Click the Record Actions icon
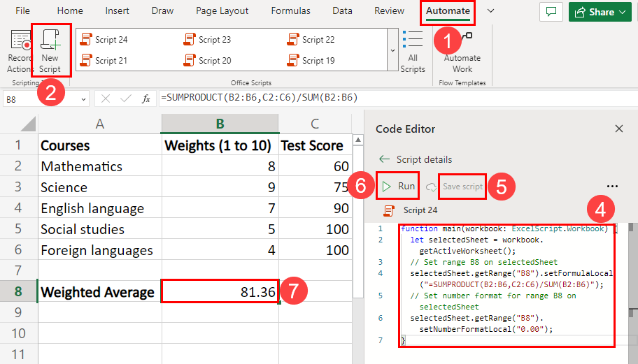The image size is (638, 364). 19,41
